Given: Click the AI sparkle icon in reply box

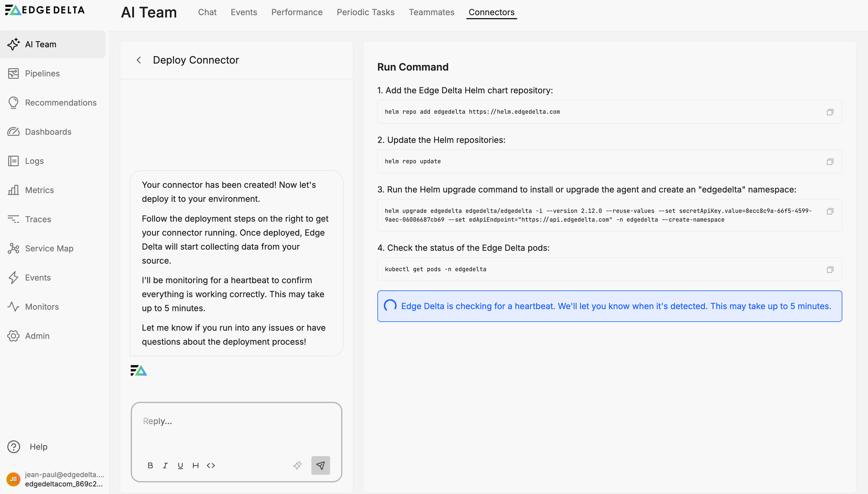Looking at the screenshot, I should pyautogui.click(x=298, y=465).
